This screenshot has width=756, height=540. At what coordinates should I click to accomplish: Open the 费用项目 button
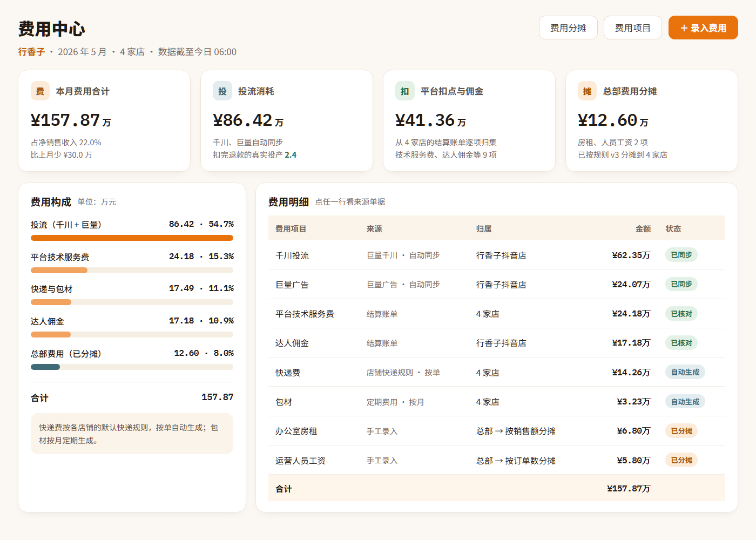(x=633, y=28)
